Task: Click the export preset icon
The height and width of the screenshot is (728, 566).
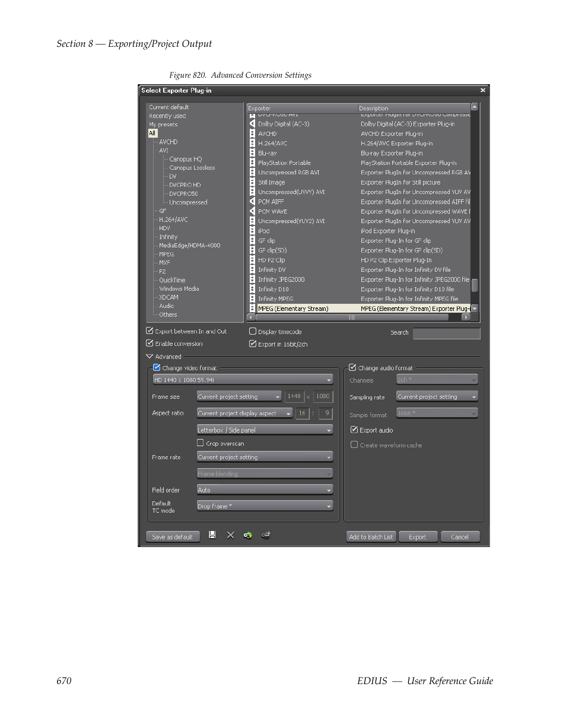Action: click(266, 535)
